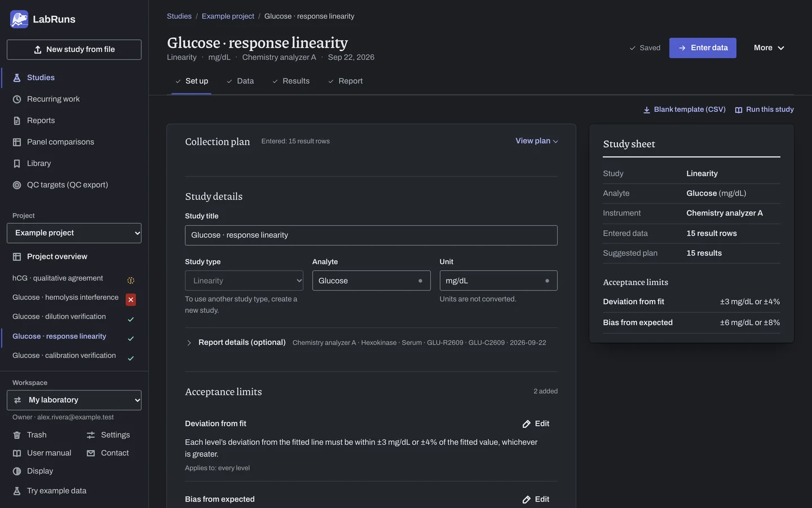The height and width of the screenshot is (508, 812).
Task: Open hCG · qualitative agreement study
Action: pos(58,278)
